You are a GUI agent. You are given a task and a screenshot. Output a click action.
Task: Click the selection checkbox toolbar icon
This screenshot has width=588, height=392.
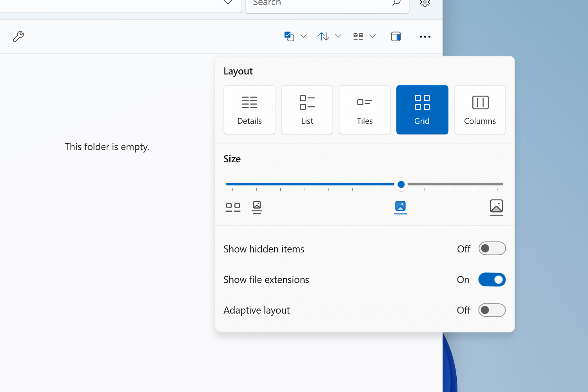pyautogui.click(x=289, y=36)
